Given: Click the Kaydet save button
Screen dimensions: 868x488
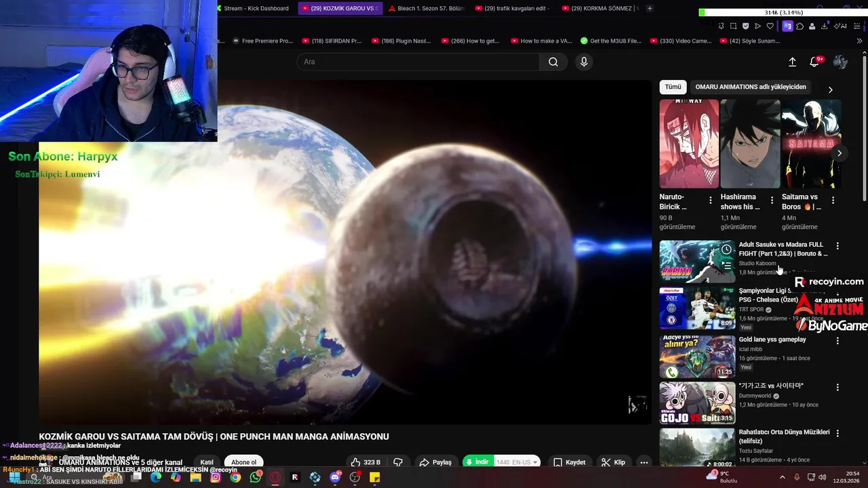Looking at the screenshot, I should pyautogui.click(x=569, y=462).
